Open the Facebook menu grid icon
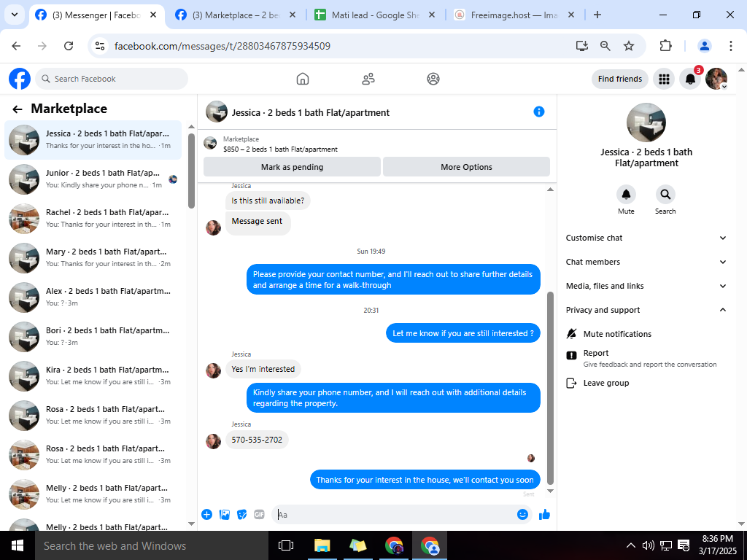This screenshot has width=747, height=560. point(664,79)
